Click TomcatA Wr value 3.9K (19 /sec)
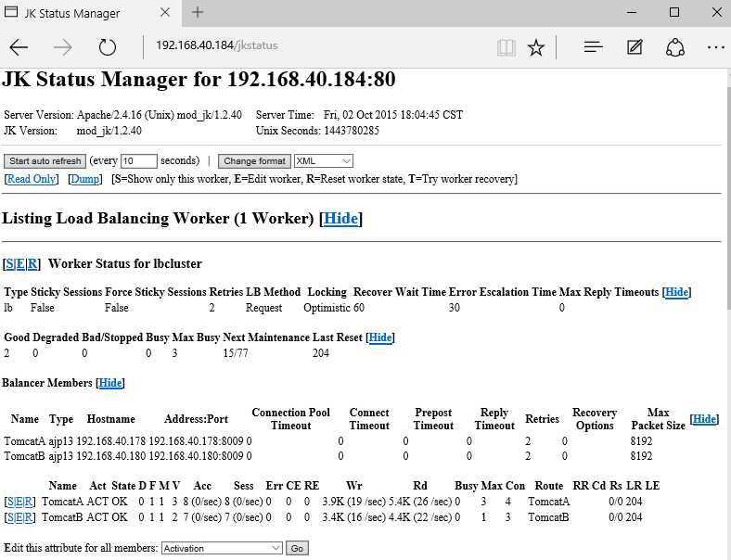Screen dimensions: 731x560 [353, 502]
